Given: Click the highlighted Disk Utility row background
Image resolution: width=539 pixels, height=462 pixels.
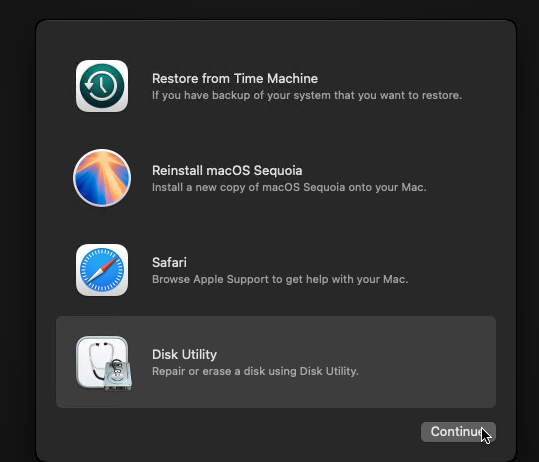Looking at the screenshot, I should (x=276, y=362).
